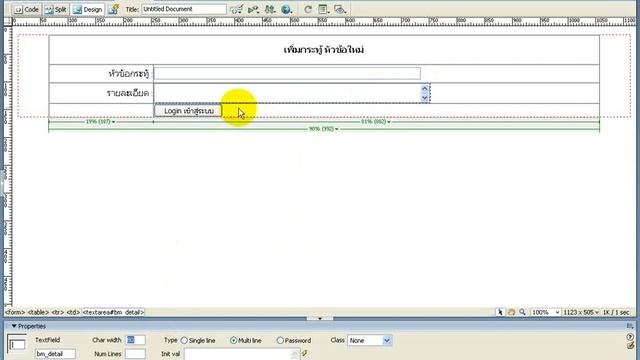Image resolution: width=640 pixels, height=360 pixels.
Task: Select the Multi line type radio
Action: [x=233, y=340]
